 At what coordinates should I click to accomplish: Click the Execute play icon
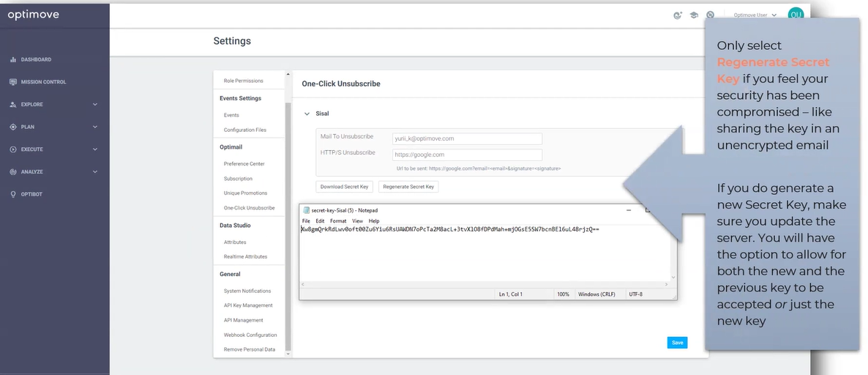click(x=13, y=149)
